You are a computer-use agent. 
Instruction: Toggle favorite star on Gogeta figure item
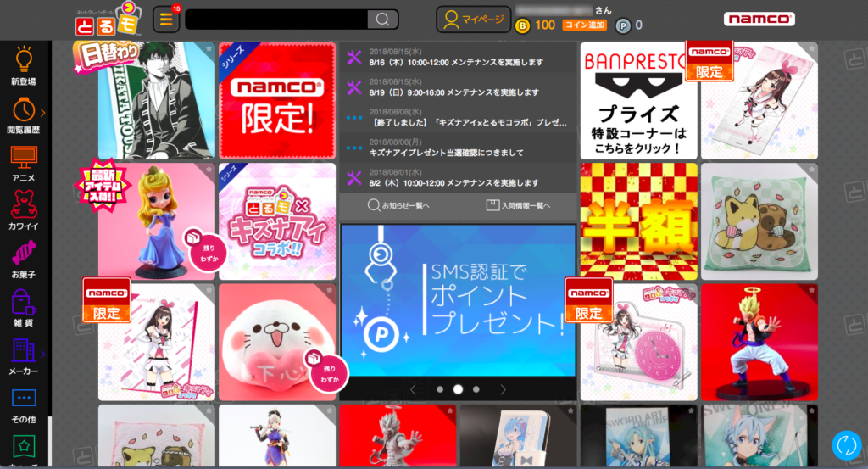coord(811,290)
